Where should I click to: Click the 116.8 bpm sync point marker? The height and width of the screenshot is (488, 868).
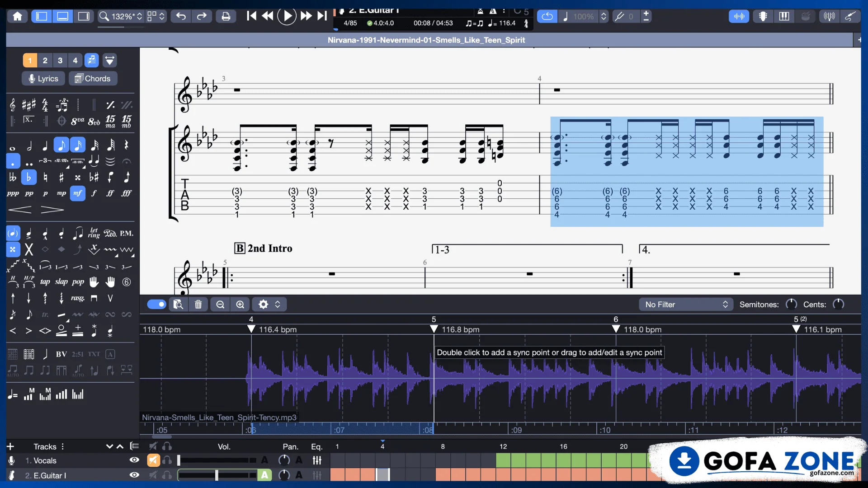click(x=434, y=329)
